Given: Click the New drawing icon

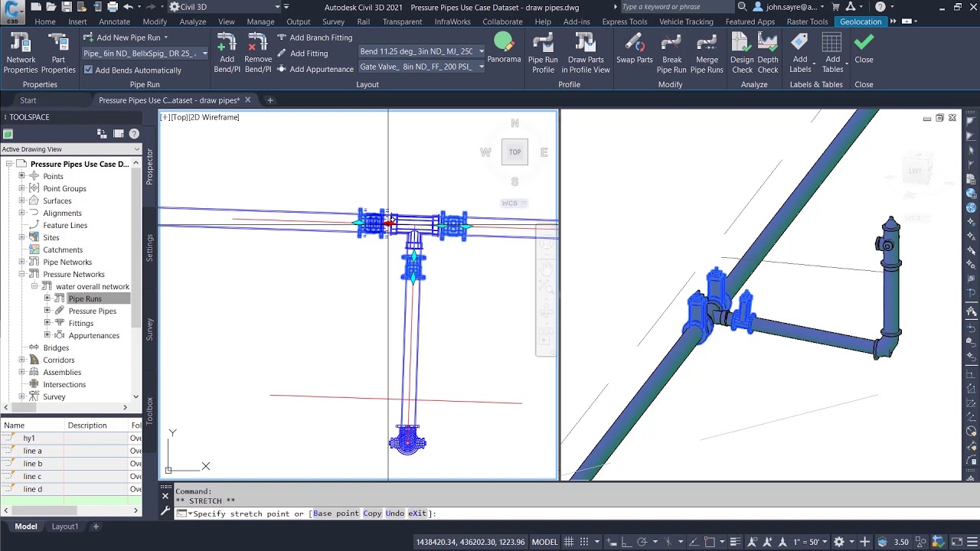Looking at the screenshot, I should 38,7.
